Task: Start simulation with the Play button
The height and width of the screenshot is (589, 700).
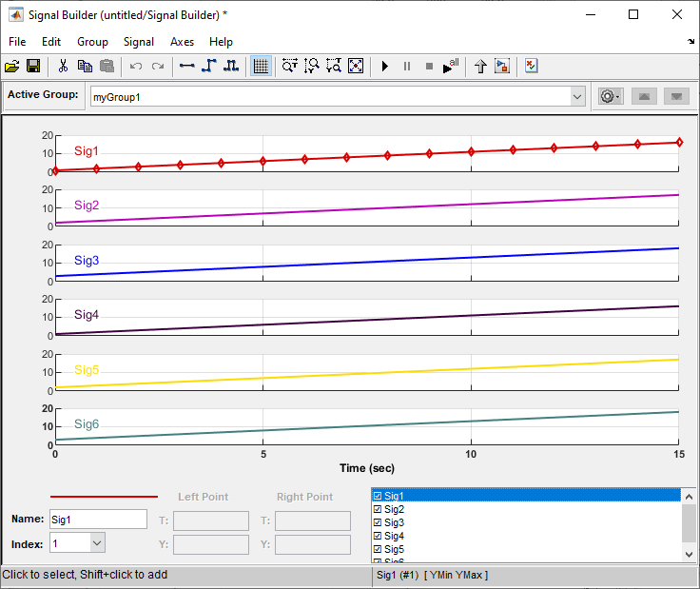Action: [x=385, y=67]
